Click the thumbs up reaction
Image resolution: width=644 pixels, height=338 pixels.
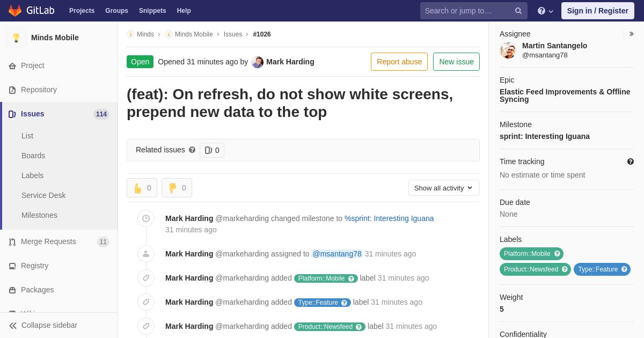click(x=142, y=188)
